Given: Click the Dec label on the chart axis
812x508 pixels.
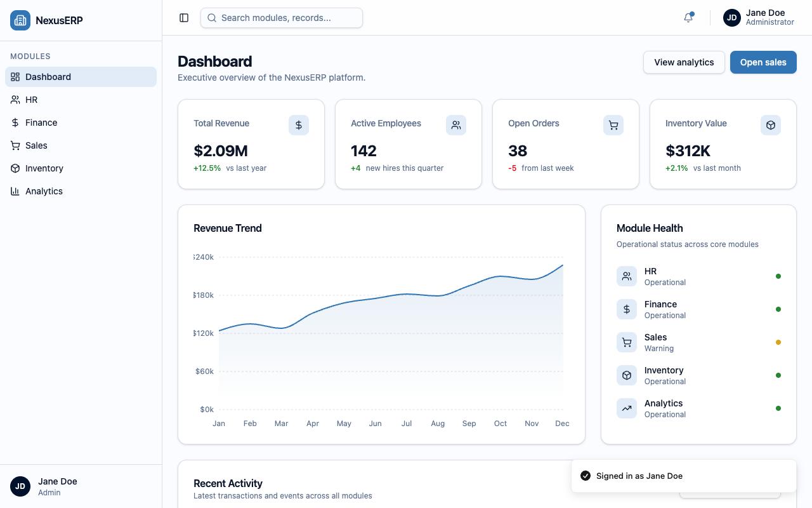Looking at the screenshot, I should [562, 424].
